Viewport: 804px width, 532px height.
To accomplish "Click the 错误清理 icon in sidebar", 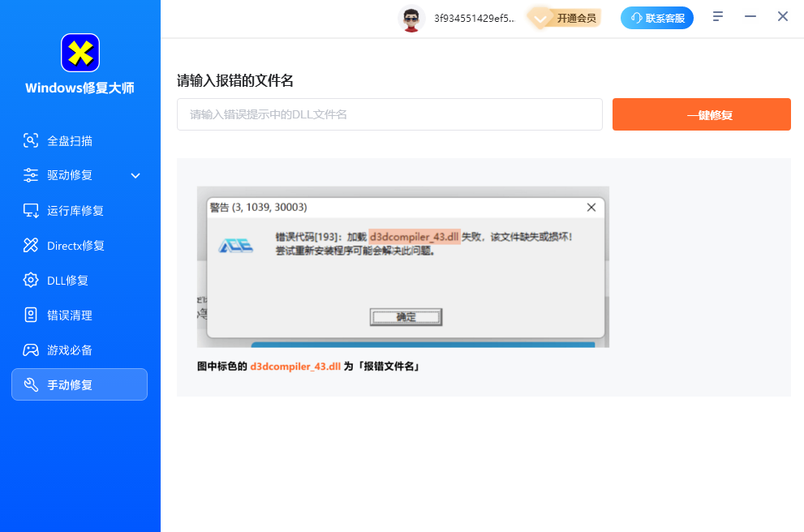I will click(x=31, y=315).
